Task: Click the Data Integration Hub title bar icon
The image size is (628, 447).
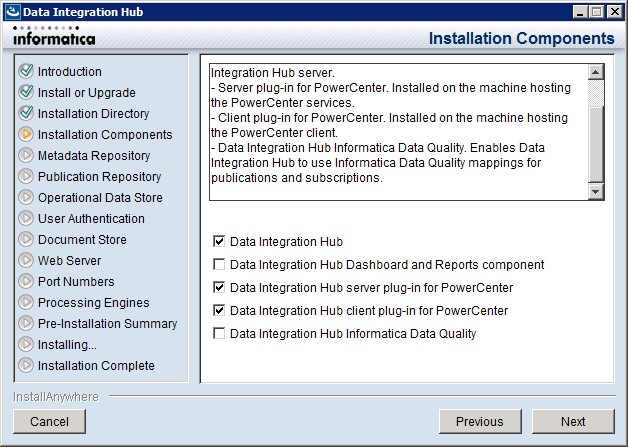Action: pos(12,12)
